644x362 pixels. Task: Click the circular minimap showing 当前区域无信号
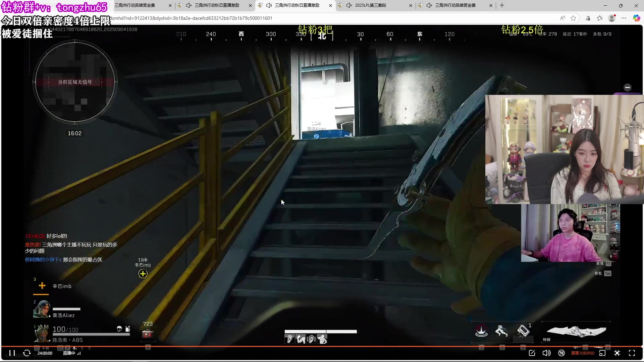click(75, 82)
